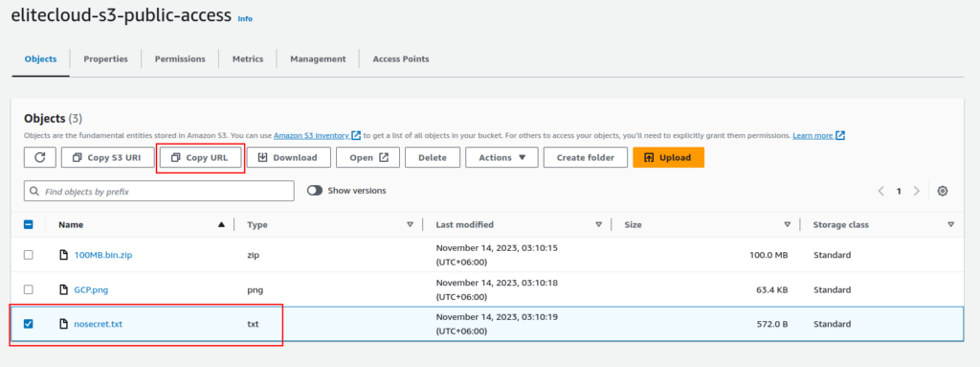Viewport: 980px width, 367px height.
Task: Click the search magnifier icon in prefix field
Action: 34,191
